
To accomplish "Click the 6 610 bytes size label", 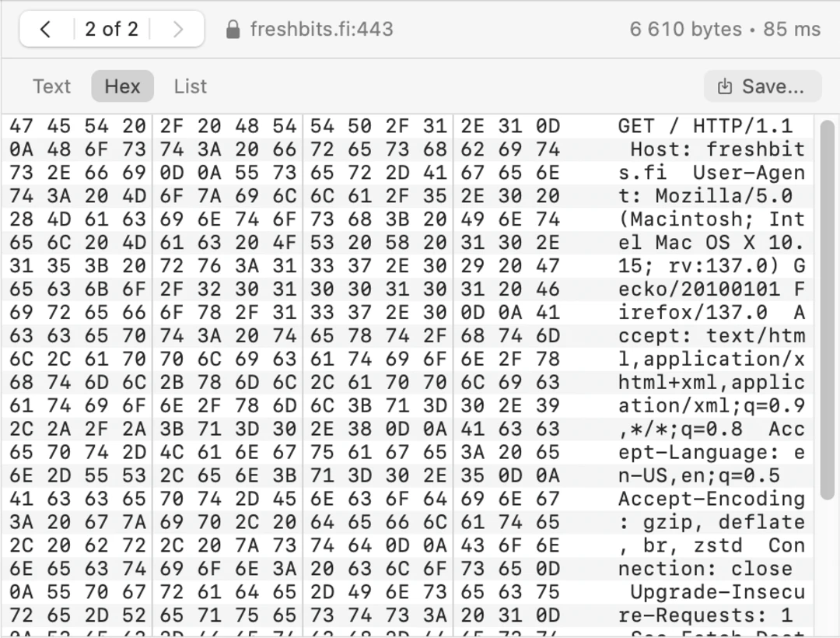I will (685, 30).
